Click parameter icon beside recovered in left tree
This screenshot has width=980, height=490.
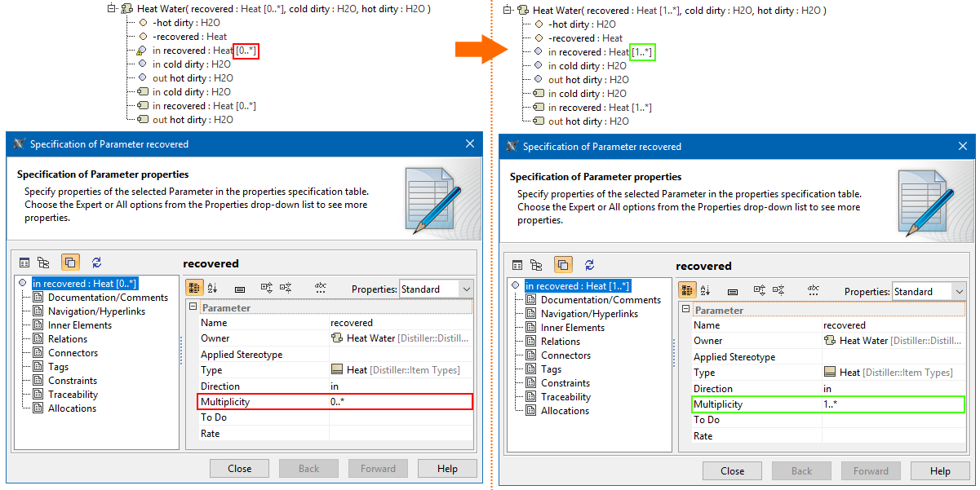pos(142,51)
